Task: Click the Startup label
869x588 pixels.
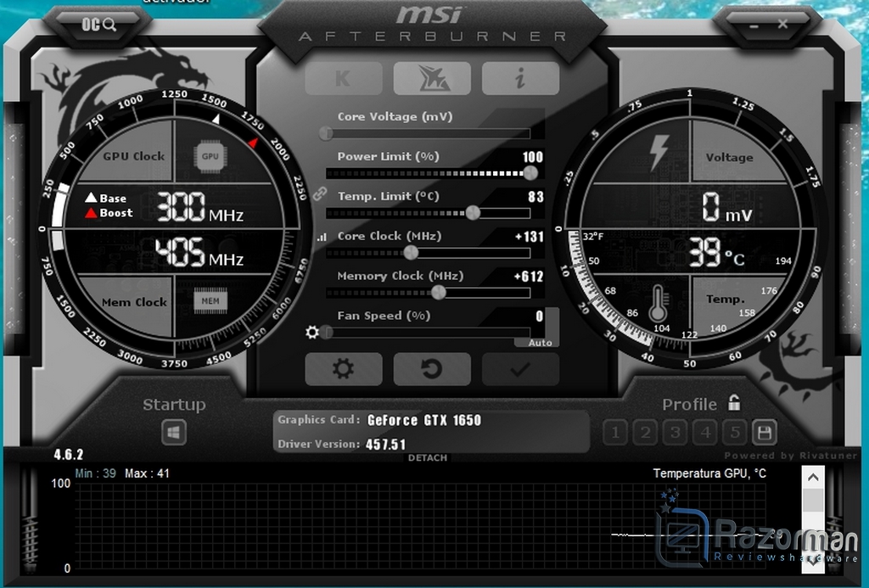Action: [174, 405]
